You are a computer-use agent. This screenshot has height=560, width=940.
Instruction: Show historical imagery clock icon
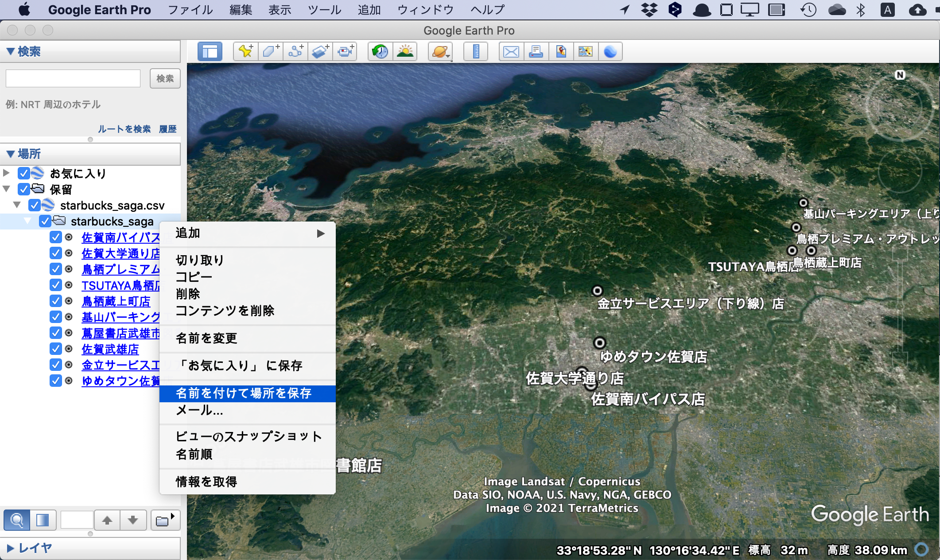[380, 52]
